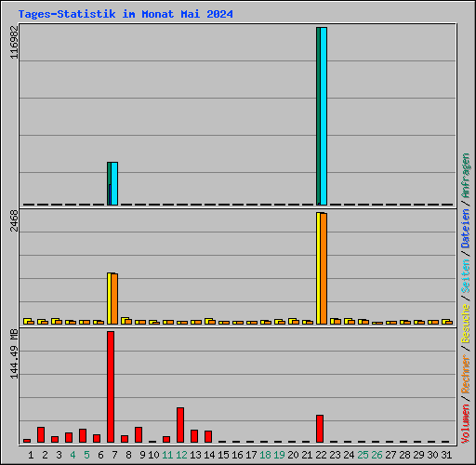
Task: Click the 144.49 MB axis label
Action: pyautogui.click(x=14, y=353)
